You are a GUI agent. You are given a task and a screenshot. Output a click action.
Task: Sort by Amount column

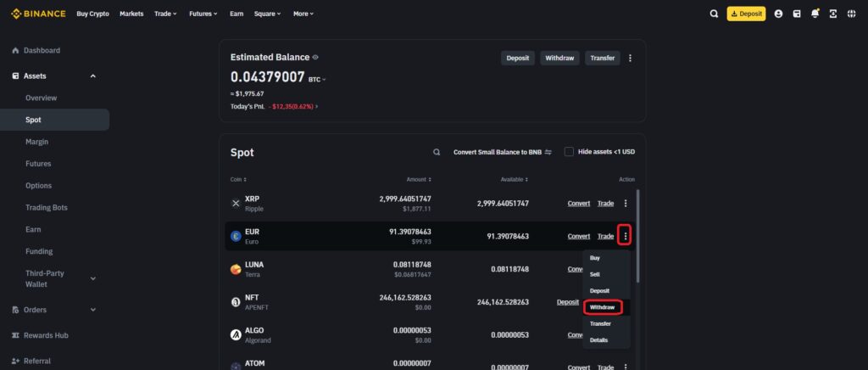point(419,179)
